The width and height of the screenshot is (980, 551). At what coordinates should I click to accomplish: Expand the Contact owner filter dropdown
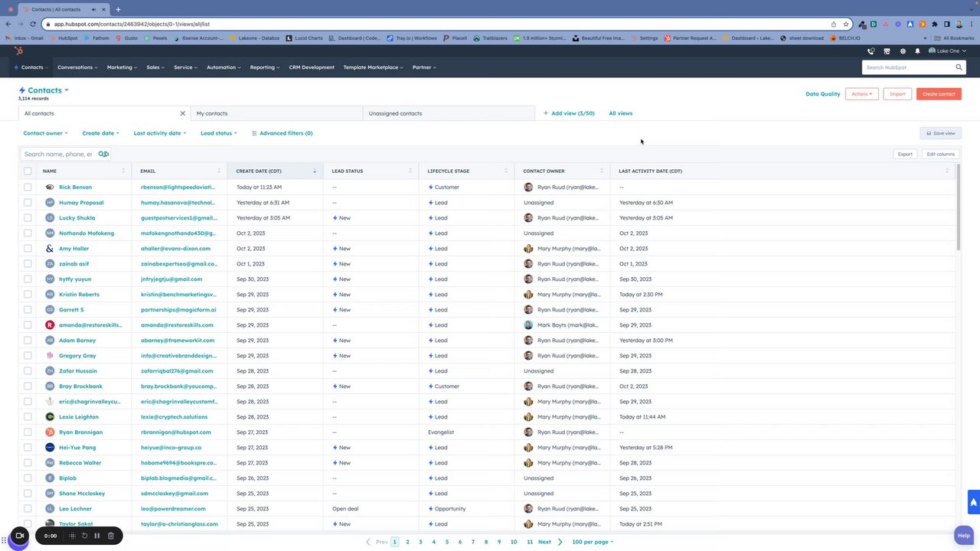(x=45, y=133)
